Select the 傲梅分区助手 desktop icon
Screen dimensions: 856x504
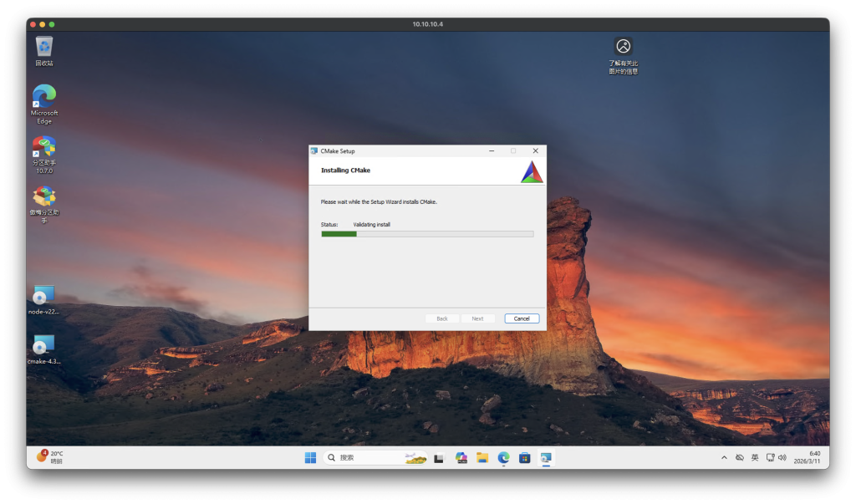[x=44, y=198]
